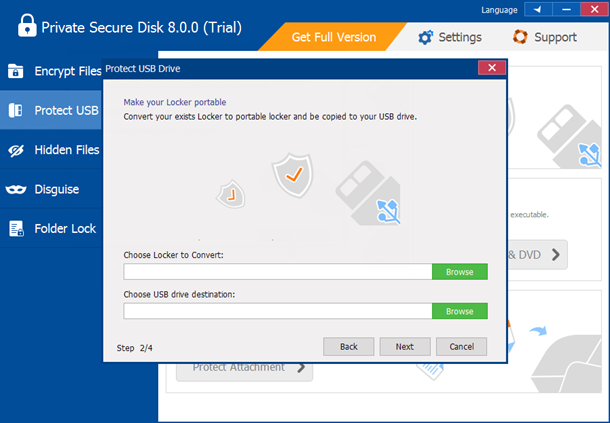This screenshot has height=423, width=610.
Task: Expand the DVD option chevron arrow
Action: pos(556,255)
